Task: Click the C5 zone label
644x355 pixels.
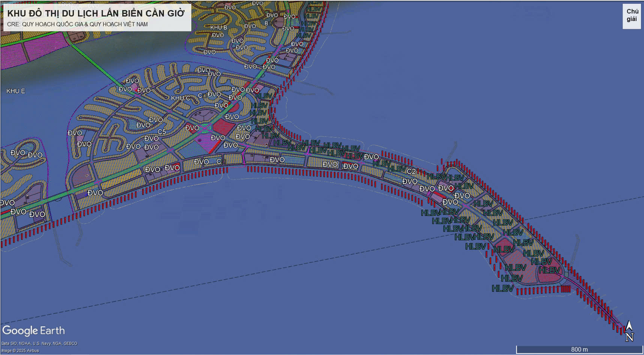Action: [162, 132]
